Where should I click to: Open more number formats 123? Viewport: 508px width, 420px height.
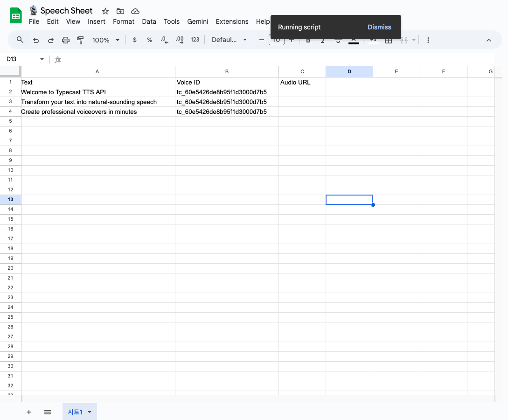195,40
